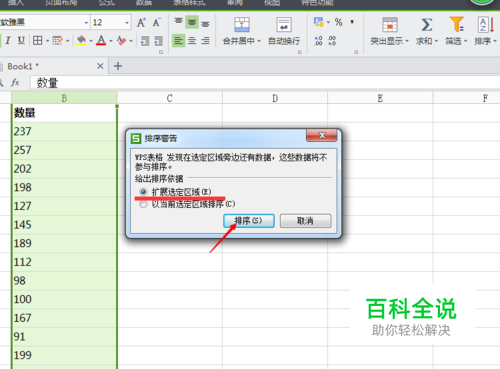Click the draw border pencil icon
Image resolution: width=500 pixels, height=369 pixels.
[x=57, y=41]
